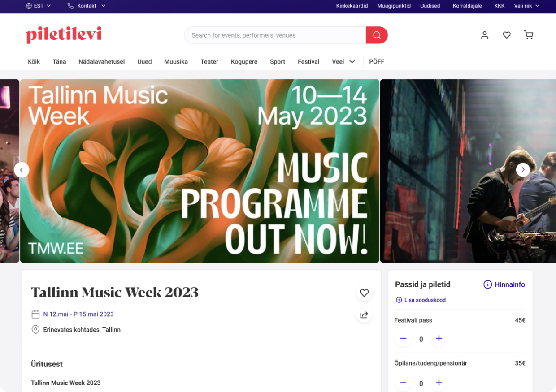Expand the Kontakt dropdown
The image size is (556, 392).
pyautogui.click(x=103, y=6)
